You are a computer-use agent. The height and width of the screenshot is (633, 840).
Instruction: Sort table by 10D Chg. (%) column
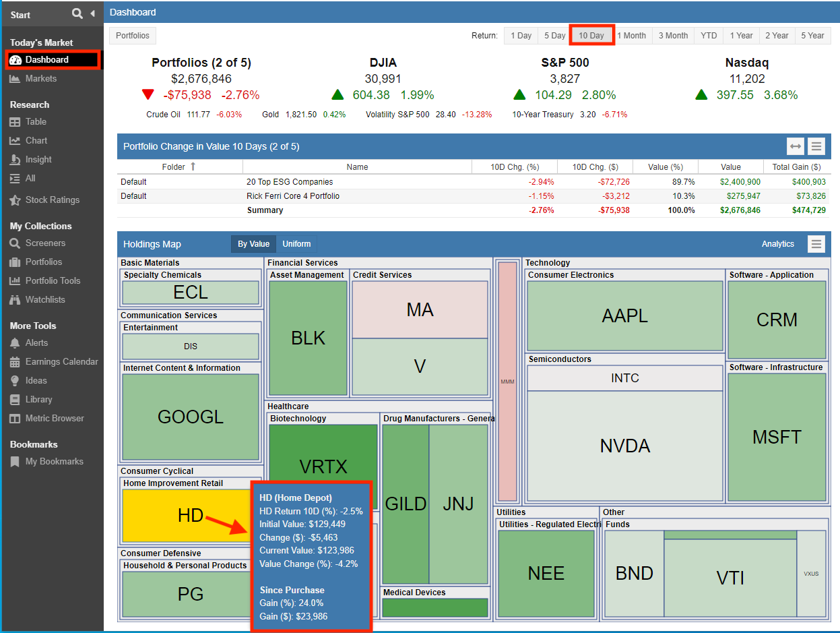[515, 167]
